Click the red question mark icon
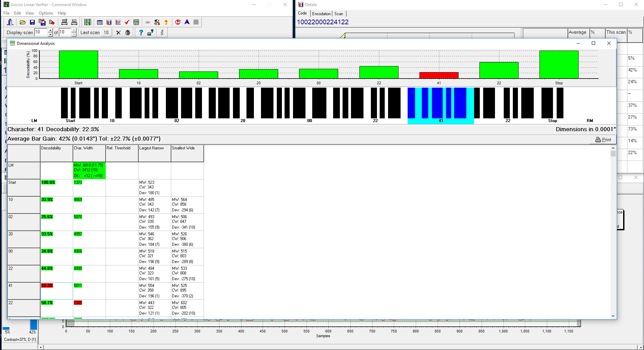Viewport: 644px width, 350px height. pos(166,22)
